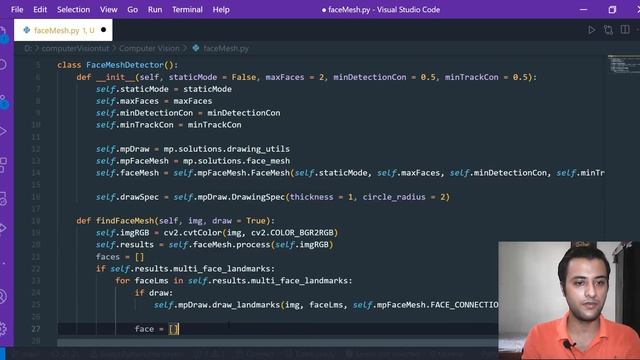Click the self.staticMode = staticMode line
640x360 pixels.
[164, 89]
